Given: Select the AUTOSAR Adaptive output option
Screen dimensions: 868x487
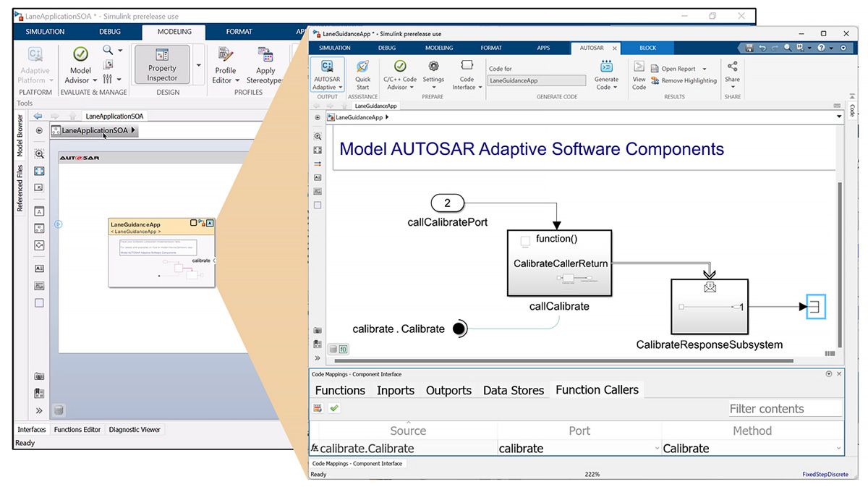Looking at the screenshot, I should pyautogui.click(x=326, y=75).
